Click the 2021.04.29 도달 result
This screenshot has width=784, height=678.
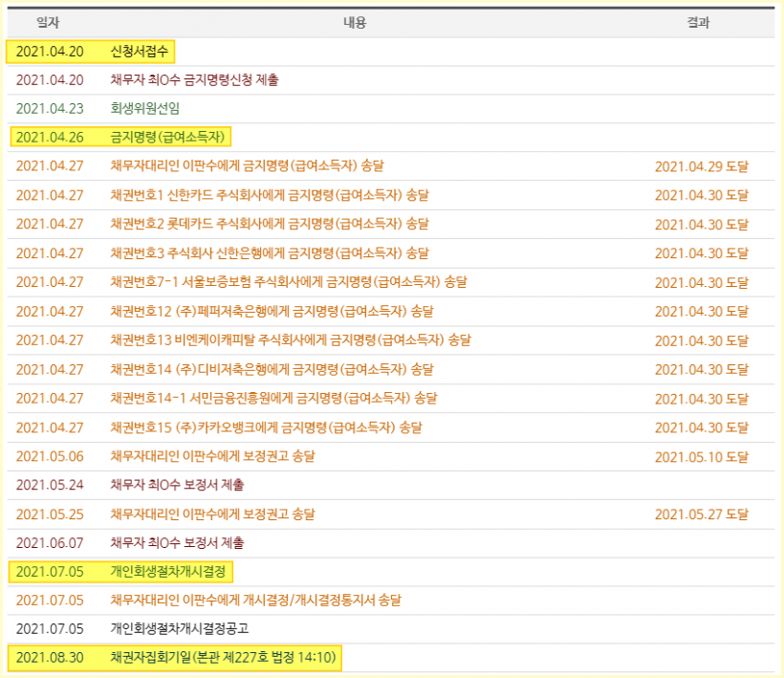[x=702, y=166]
